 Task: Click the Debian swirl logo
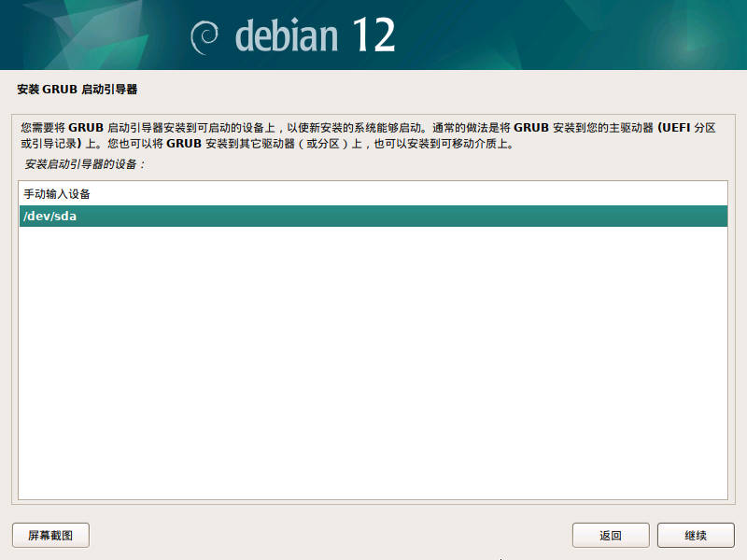click(205, 36)
